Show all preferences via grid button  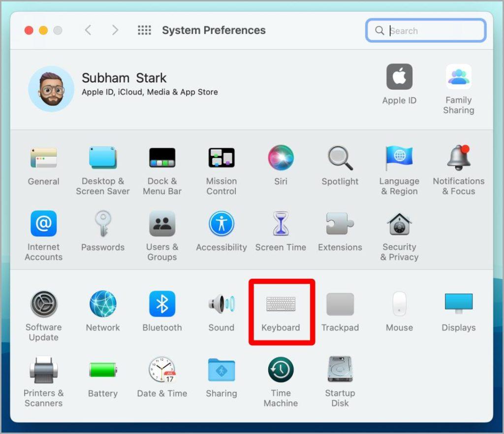coord(144,30)
